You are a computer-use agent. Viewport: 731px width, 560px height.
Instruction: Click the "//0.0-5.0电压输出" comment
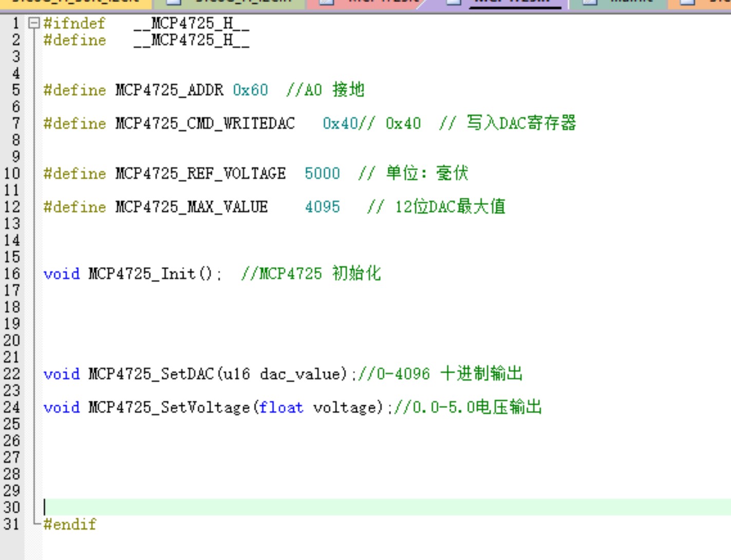[468, 407]
